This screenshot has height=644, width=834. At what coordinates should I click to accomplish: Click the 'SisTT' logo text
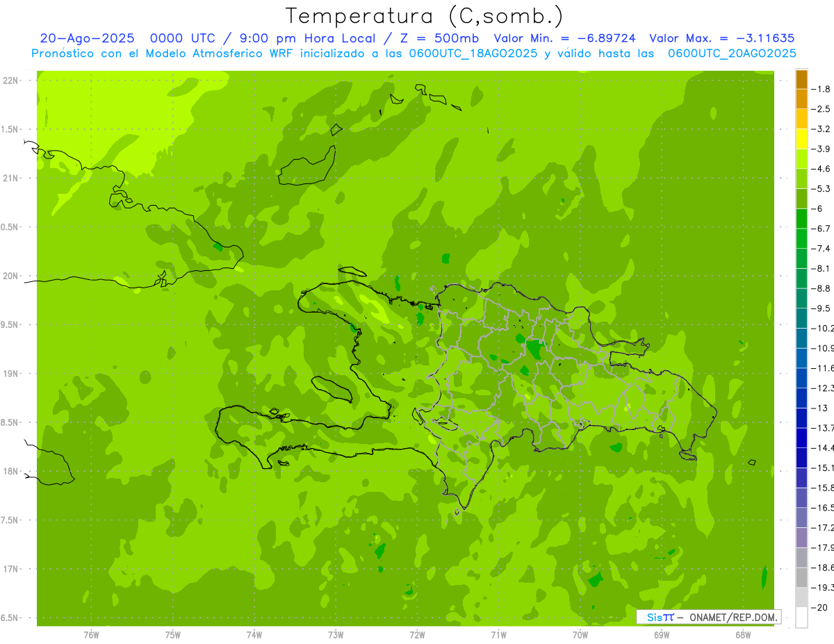[x=660, y=617]
